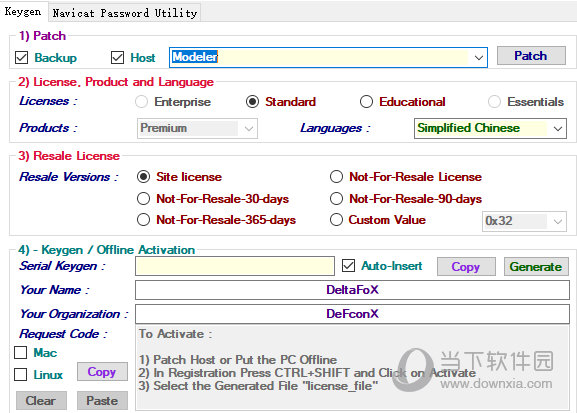Image resolution: width=577 pixels, height=413 pixels.
Task: Enable the Mac checkbox
Action: tap(21, 353)
